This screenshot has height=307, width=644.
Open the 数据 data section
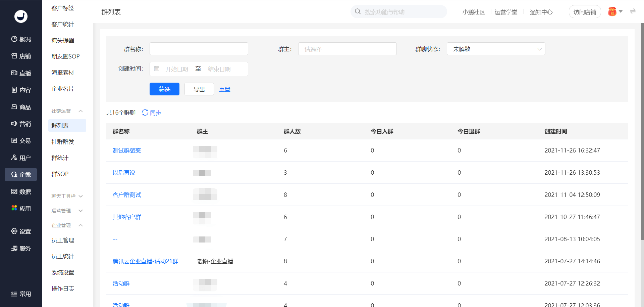tap(21, 191)
